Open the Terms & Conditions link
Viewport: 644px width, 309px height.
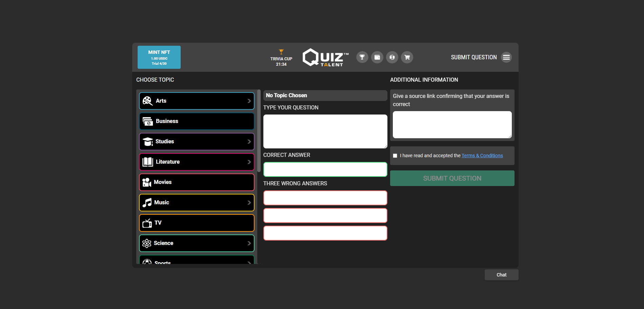pyautogui.click(x=482, y=156)
